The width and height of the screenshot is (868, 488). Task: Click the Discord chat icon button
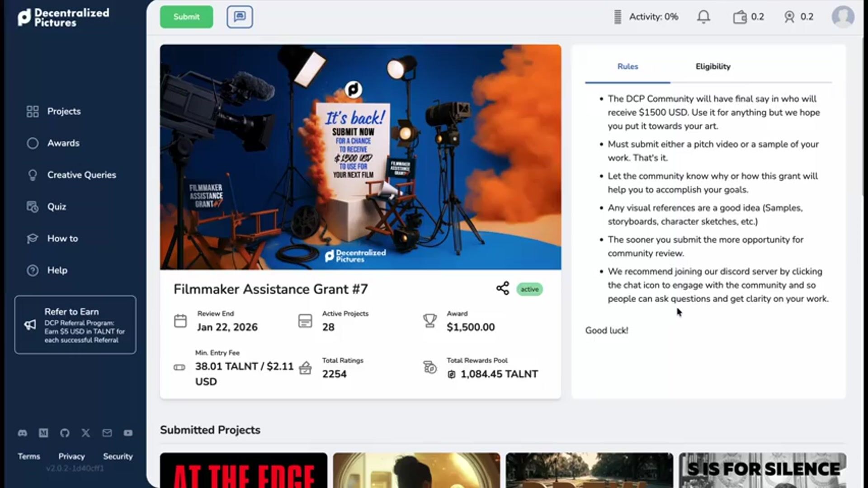coord(240,17)
